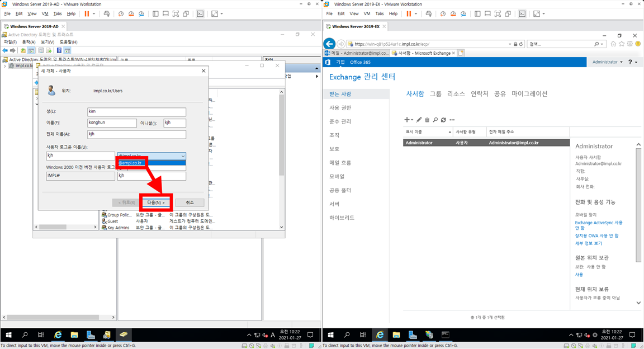This screenshot has height=349, width=644.
Task: Open the IE address bar history dropdown
Action: [x=510, y=44]
